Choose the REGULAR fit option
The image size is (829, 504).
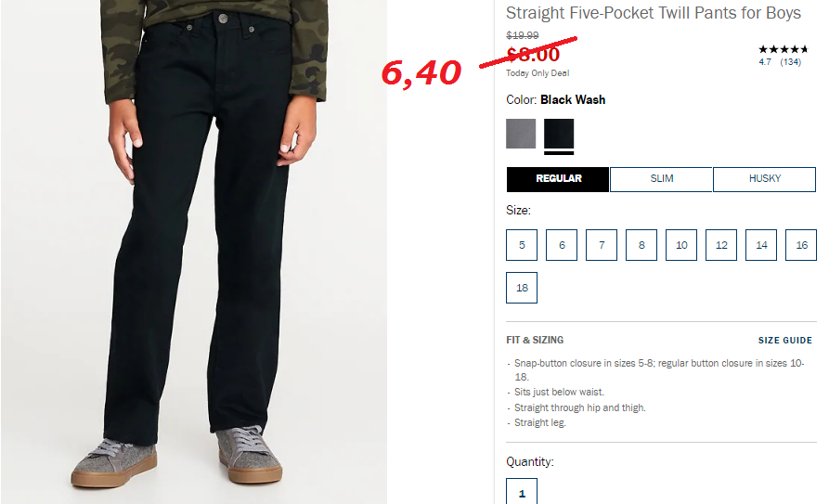(x=558, y=179)
